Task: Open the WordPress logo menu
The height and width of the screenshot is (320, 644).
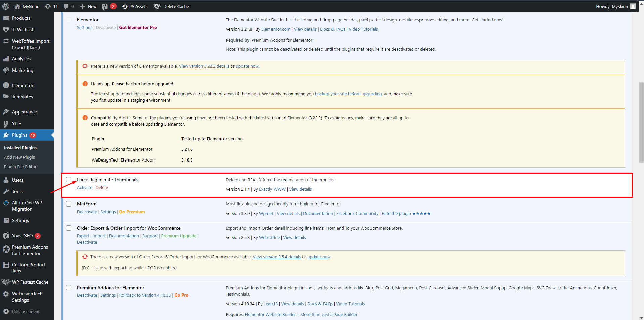Action: pos(6,6)
